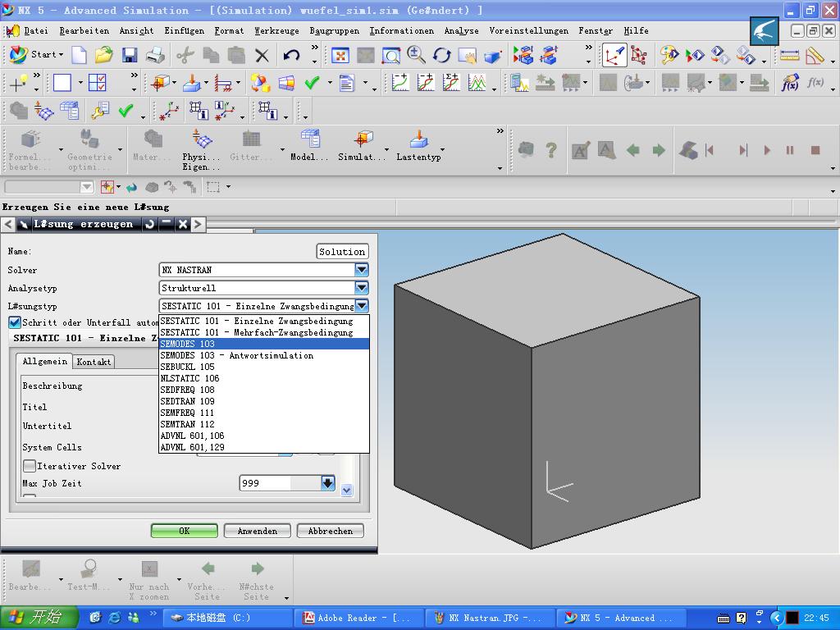Delete with the X icon in toolbar
This screenshot has width=840, height=630.
[x=262, y=55]
